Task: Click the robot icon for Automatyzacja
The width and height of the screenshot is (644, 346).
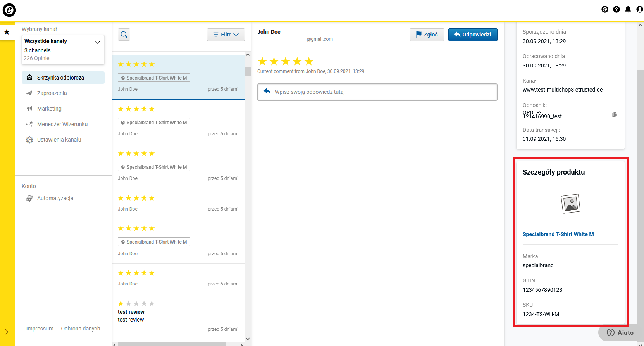Action: tap(29, 198)
